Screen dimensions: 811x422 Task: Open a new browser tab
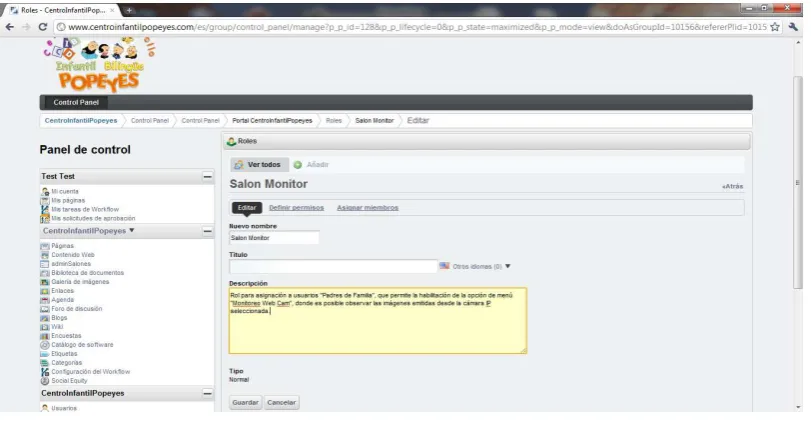click(x=129, y=10)
